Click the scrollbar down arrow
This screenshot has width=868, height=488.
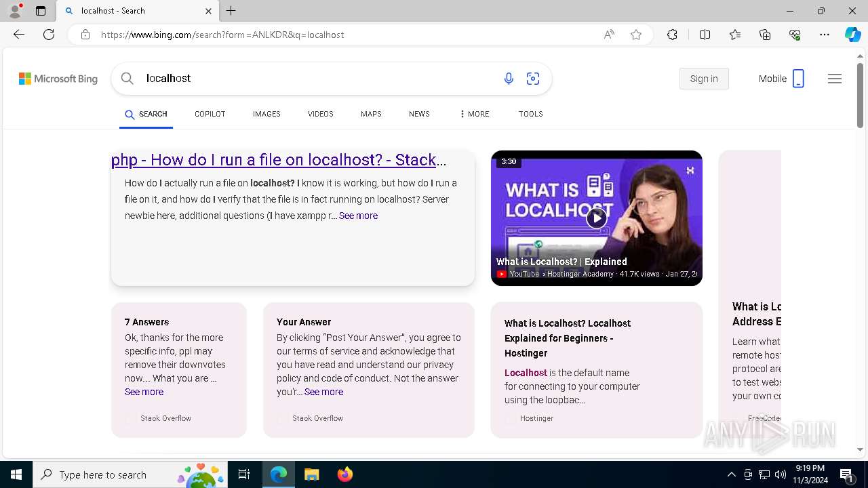860,449
